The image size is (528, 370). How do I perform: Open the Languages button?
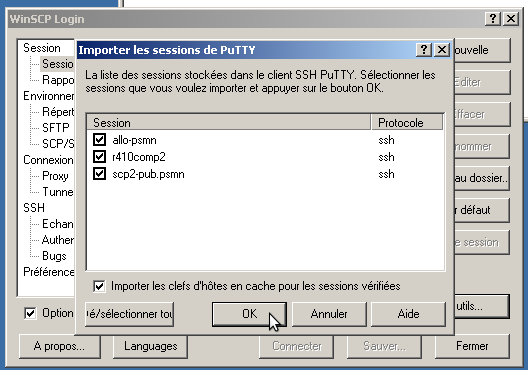(x=150, y=346)
